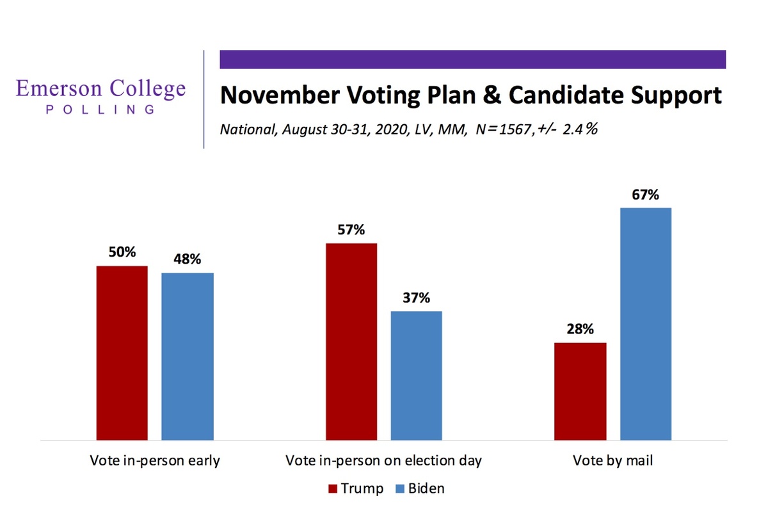Select Trump's 57% election day bar
Viewport: 768px width, 532px height.
tap(351, 342)
